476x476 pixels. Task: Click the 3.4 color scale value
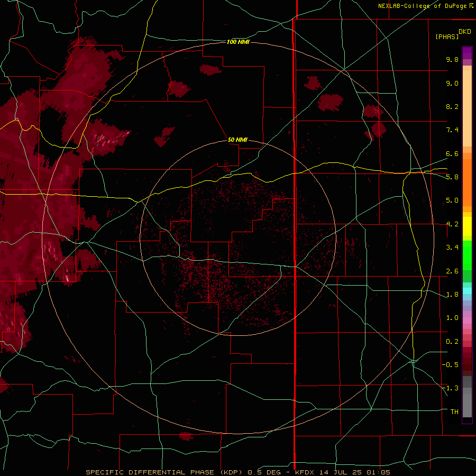[452, 248]
